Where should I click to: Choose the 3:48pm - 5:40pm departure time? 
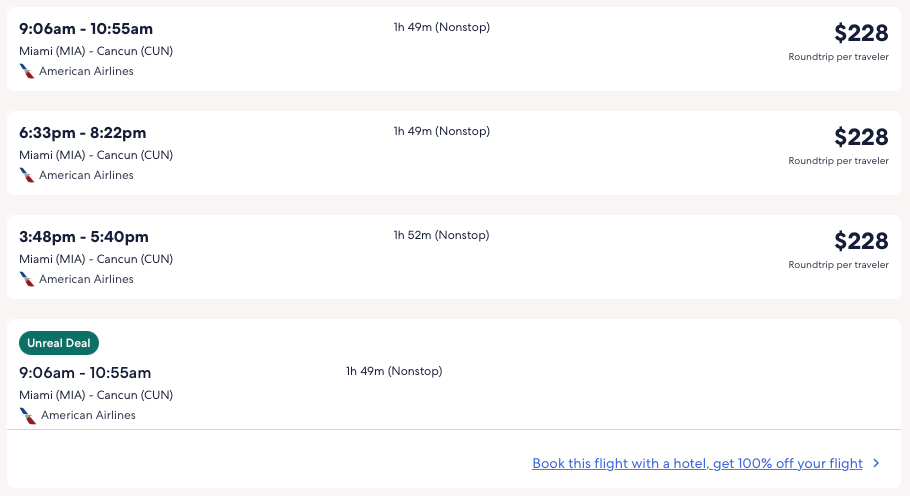pyautogui.click(x=84, y=236)
